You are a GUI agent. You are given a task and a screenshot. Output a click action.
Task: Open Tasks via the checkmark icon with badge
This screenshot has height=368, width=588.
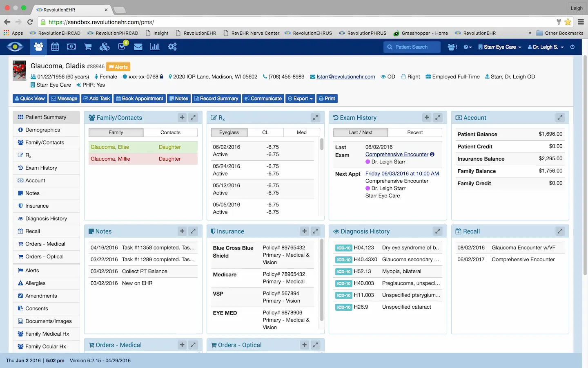click(120, 47)
